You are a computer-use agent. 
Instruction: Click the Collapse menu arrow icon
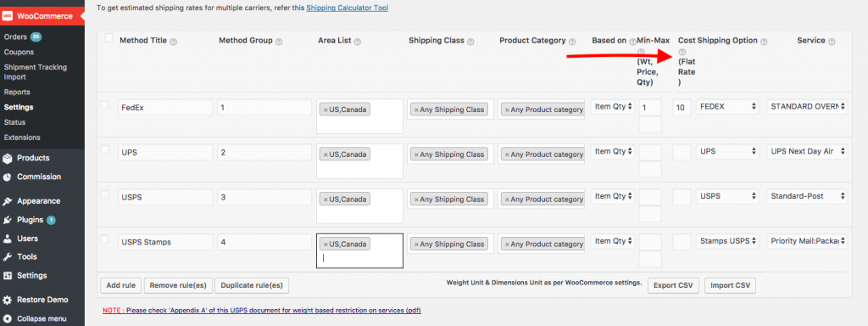[7, 319]
